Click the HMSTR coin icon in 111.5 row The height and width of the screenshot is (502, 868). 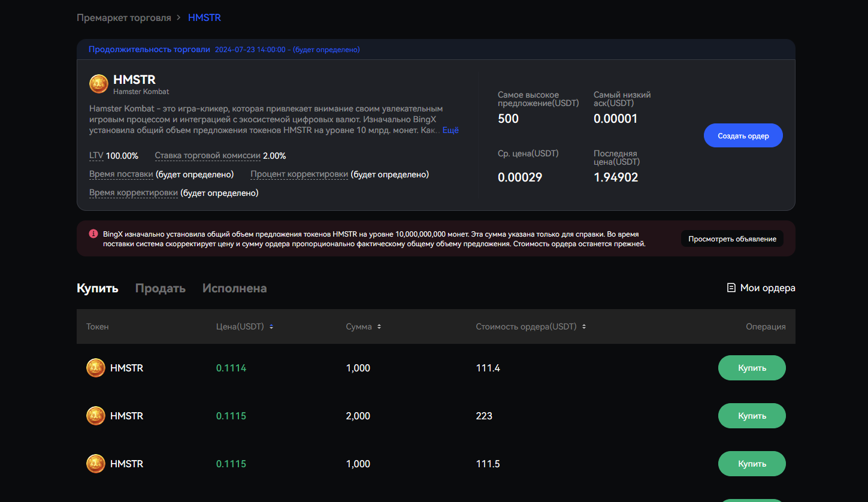click(96, 464)
